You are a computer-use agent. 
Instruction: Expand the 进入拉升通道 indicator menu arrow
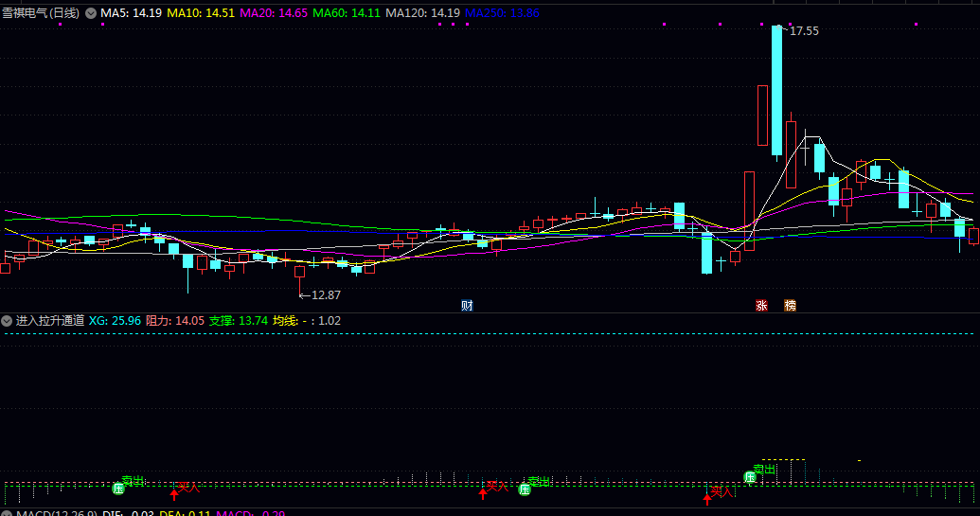coord(7,321)
